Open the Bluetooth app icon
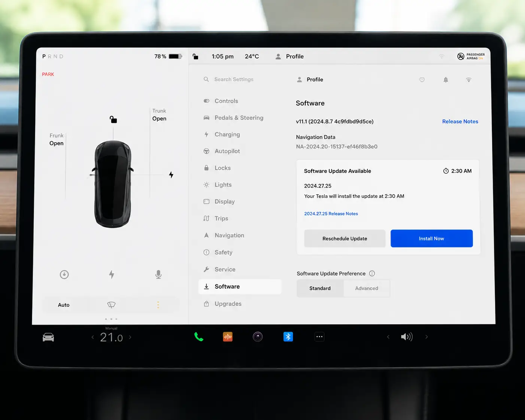This screenshot has width=525, height=420. point(288,337)
